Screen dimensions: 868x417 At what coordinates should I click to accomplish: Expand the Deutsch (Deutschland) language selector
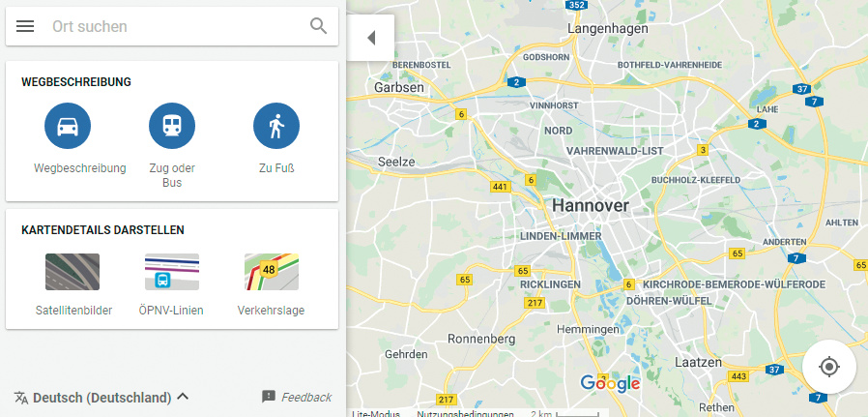tap(101, 398)
